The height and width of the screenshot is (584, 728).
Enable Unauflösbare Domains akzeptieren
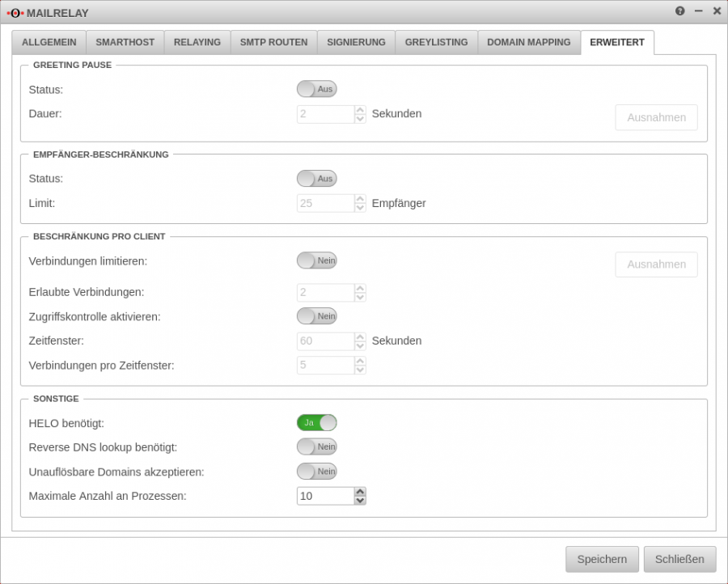pyautogui.click(x=317, y=471)
